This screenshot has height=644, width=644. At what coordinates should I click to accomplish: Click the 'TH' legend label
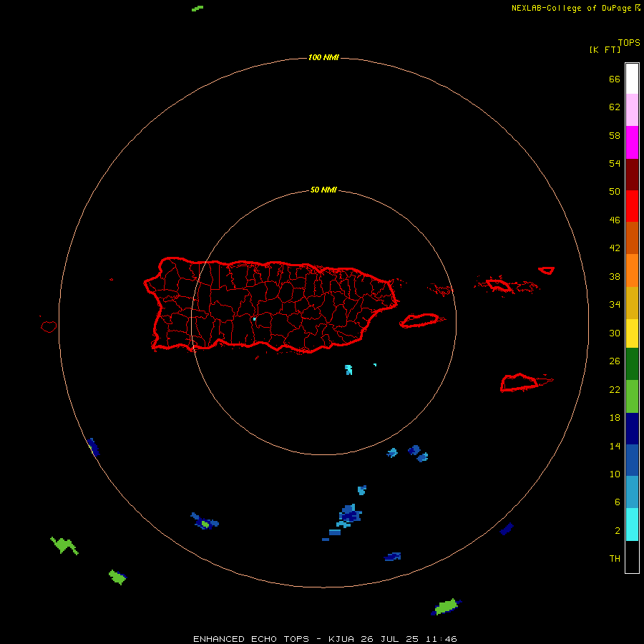tap(615, 559)
